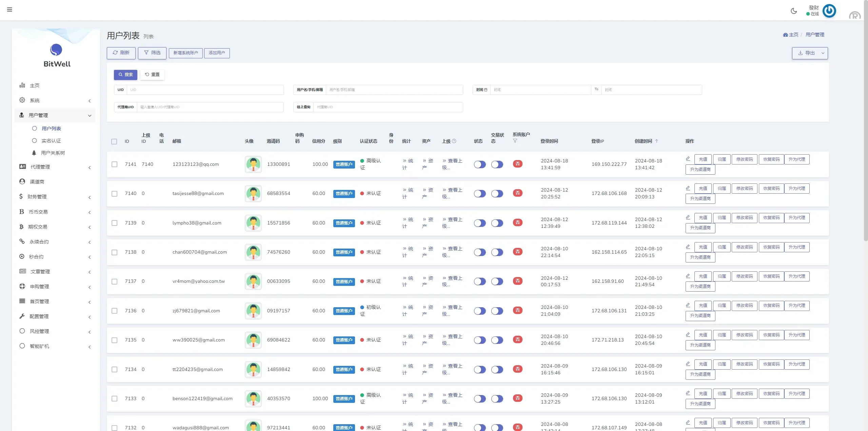Click the 添加用户 button
868x431 pixels.
coord(217,53)
